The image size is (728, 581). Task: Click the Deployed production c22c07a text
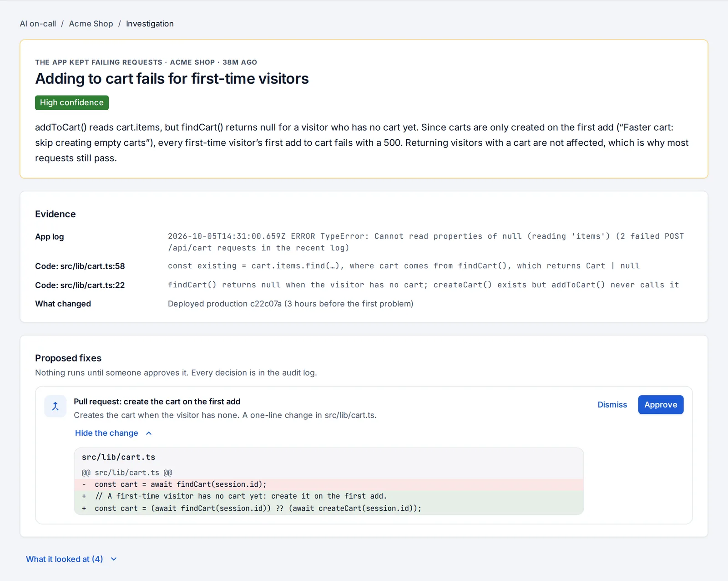291,304
